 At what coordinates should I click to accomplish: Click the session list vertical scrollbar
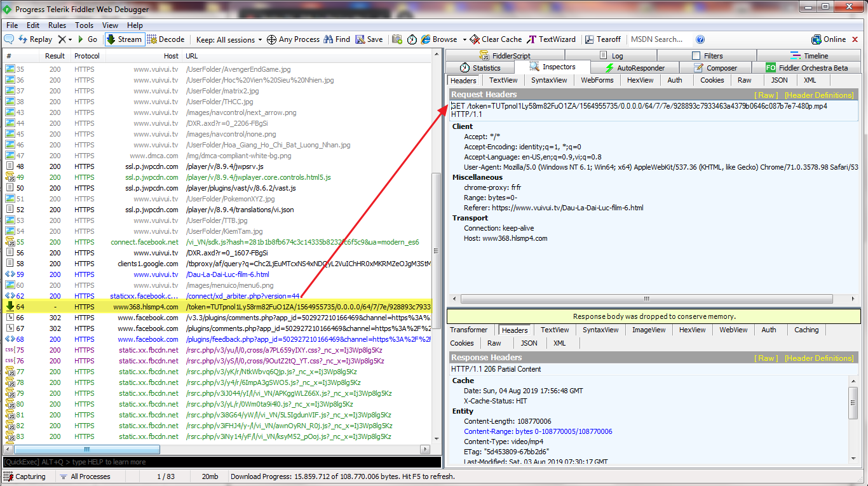(436, 252)
